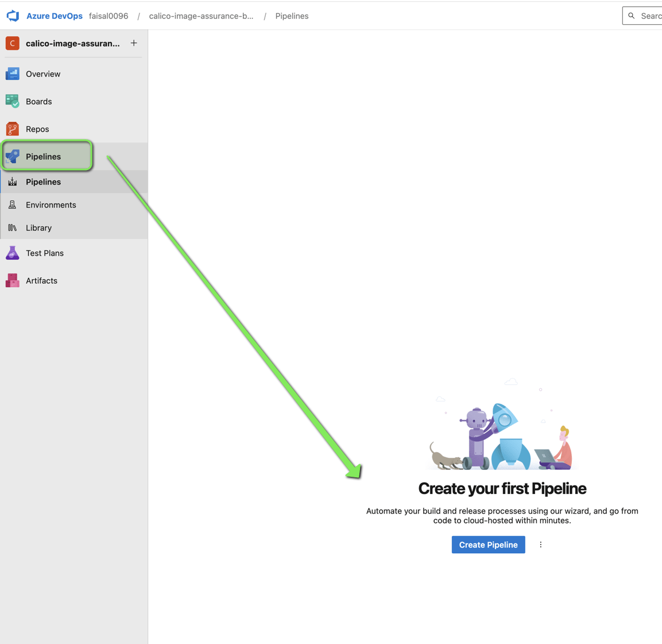662x644 pixels.
Task: Navigate to calico-image-assurance-b... breadcrumb
Action: pos(201,16)
